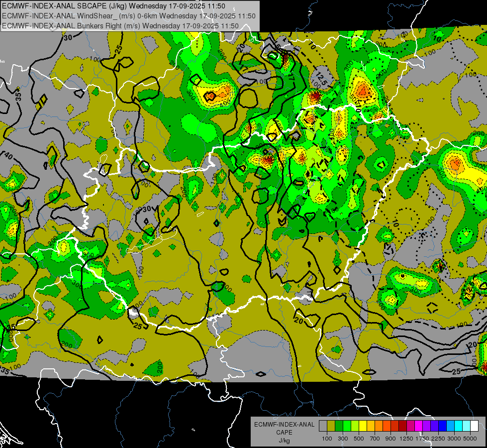The width and height of the screenshot is (487, 448).
Task: Click the purple legend swatch
Action: (426, 426)
